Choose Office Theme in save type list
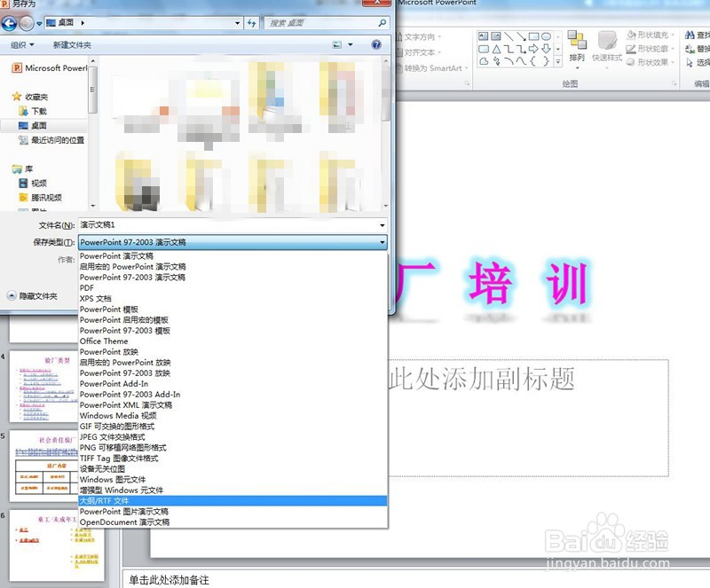Image resolution: width=710 pixels, height=588 pixels. (233, 341)
